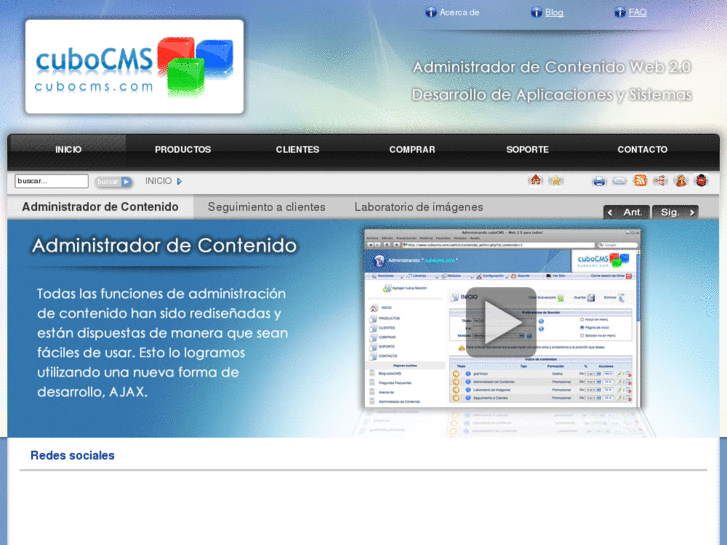The height and width of the screenshot is (545, 727).
Task: Click the sitemap tree icon
Action: point(660,180)
